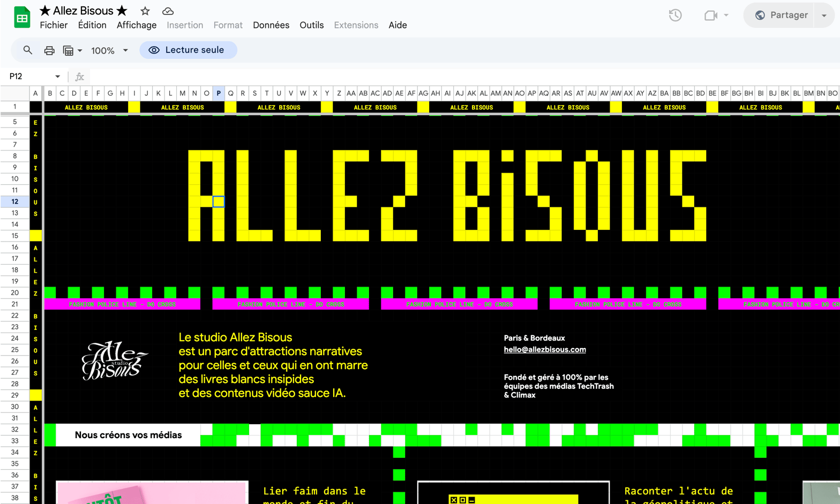Image resolution: width=840 pixels, height=504 pixels.
Task: Select column header AA
Action: 351,93
